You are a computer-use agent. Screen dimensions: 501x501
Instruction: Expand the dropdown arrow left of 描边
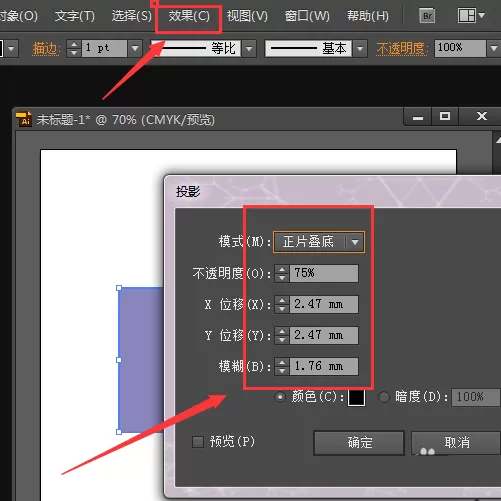[11, 49]
